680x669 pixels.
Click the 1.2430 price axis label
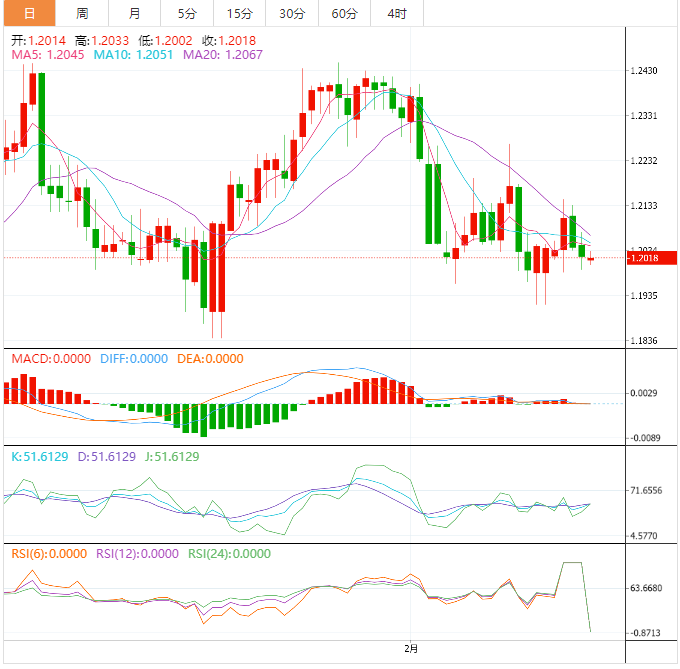tap(644, 71)
